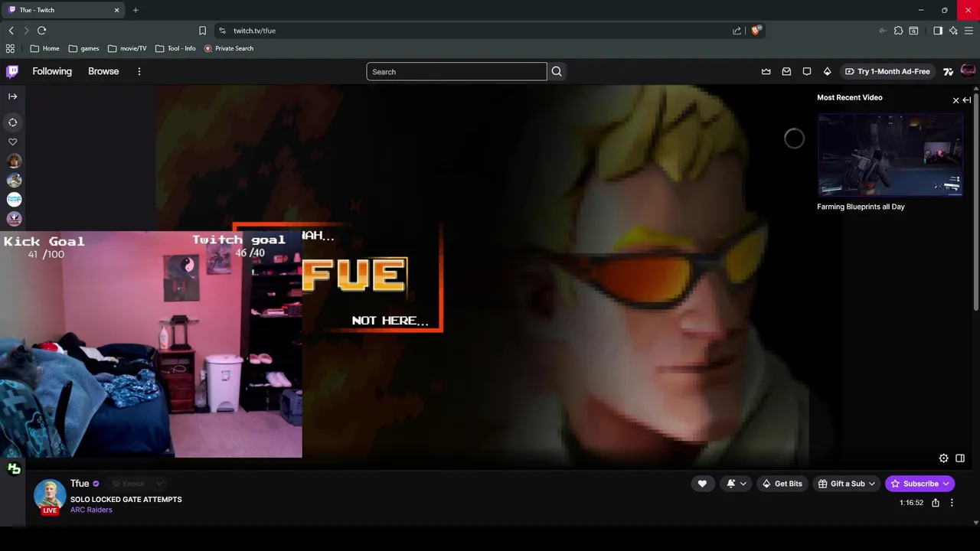Image resolution: width=980 pixels, height=551 pixels.
Task: Open the Brave Leo AI sparkle icon
Action: click(953, 31)
